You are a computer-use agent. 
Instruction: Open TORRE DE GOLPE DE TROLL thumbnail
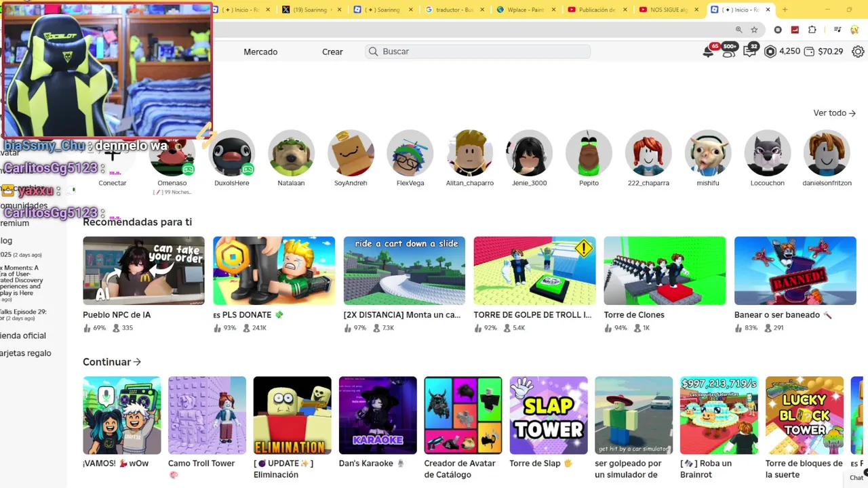point(534,270)
